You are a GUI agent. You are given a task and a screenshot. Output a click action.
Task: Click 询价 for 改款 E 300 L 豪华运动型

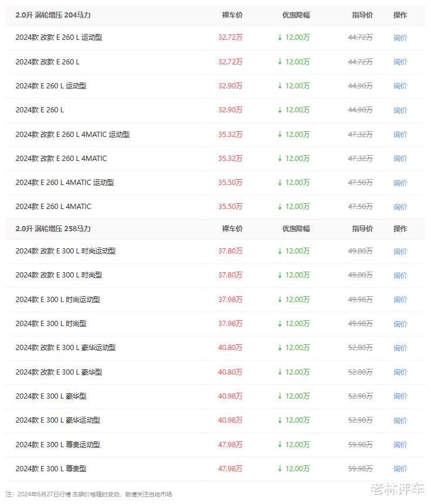[400, 348]
